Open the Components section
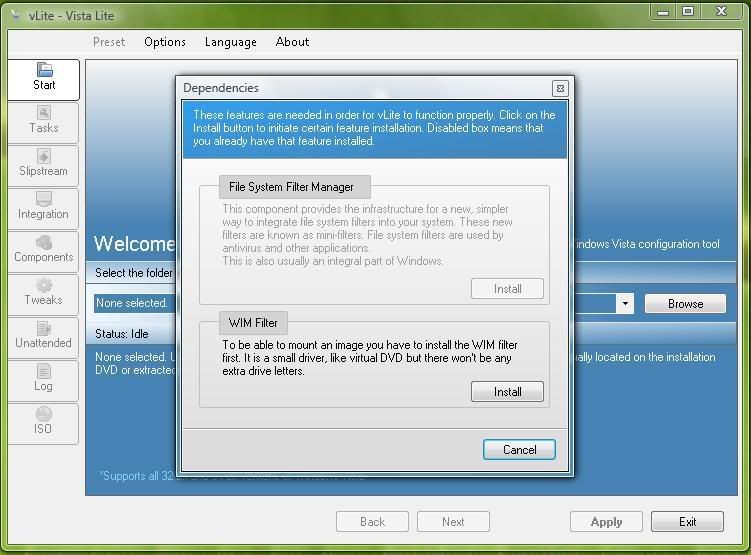The image size is (751, 555). click(x=44, y=251)
